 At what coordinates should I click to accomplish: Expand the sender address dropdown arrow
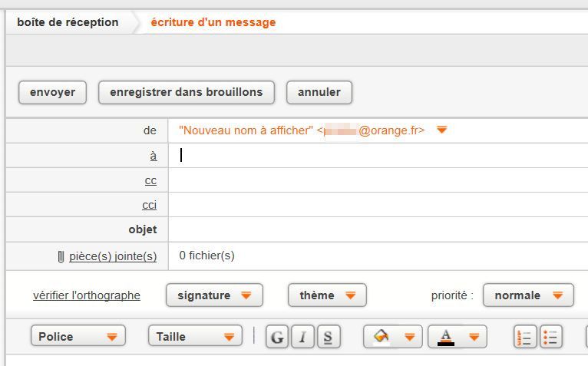tap(441, 130)
